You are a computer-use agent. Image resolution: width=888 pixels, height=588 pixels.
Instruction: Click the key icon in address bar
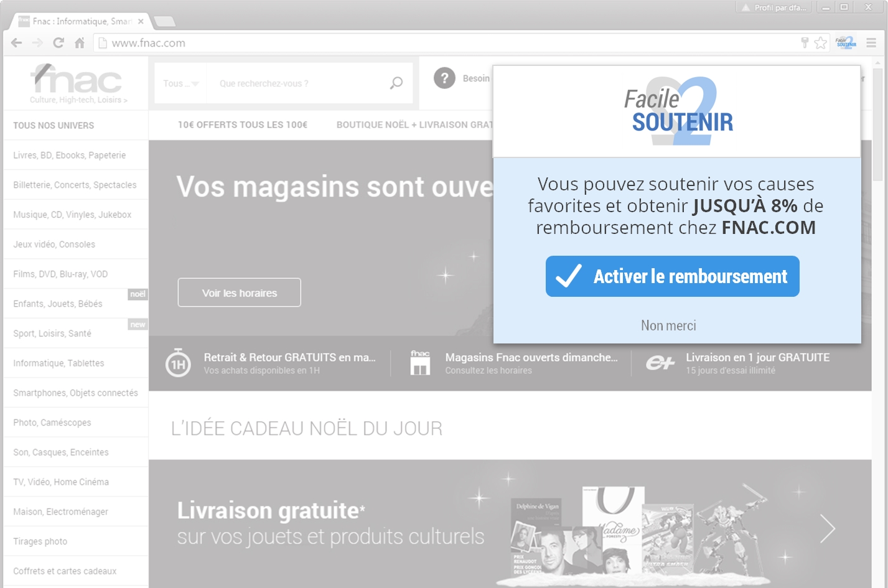click(805, 43)
